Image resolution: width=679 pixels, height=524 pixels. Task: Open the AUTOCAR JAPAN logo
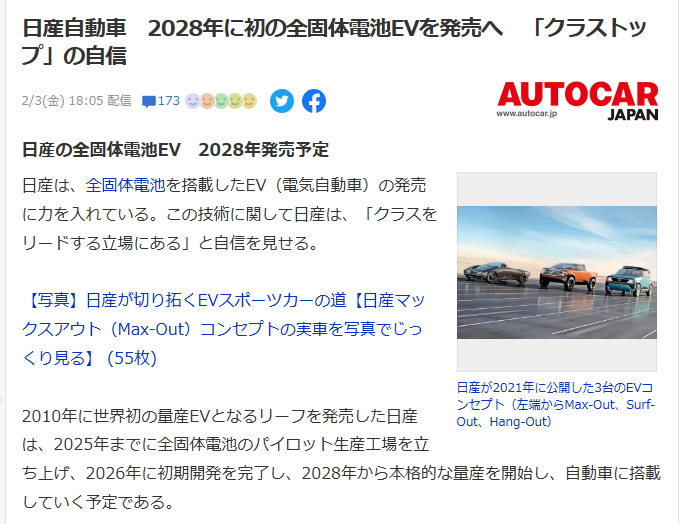(578, 101)
